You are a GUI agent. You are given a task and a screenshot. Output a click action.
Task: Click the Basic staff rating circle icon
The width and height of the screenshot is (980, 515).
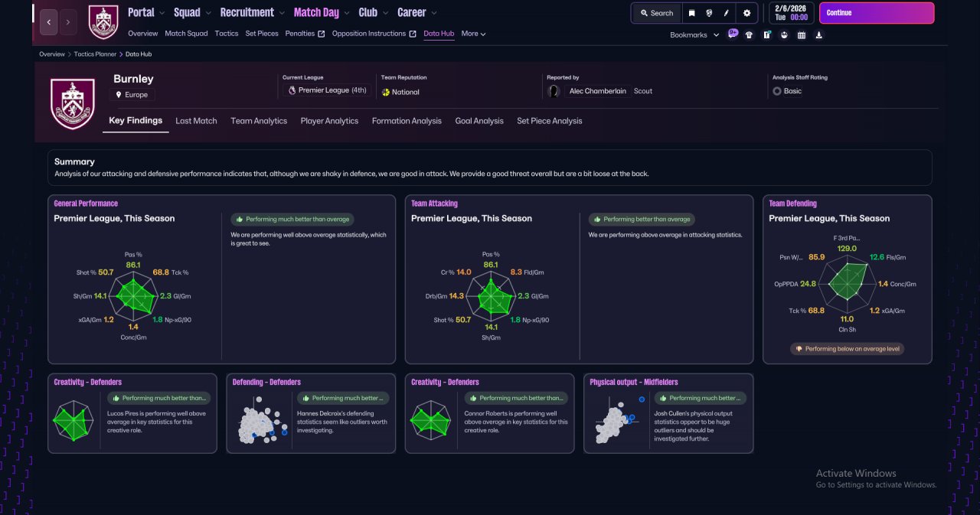[x=777, y=91]
